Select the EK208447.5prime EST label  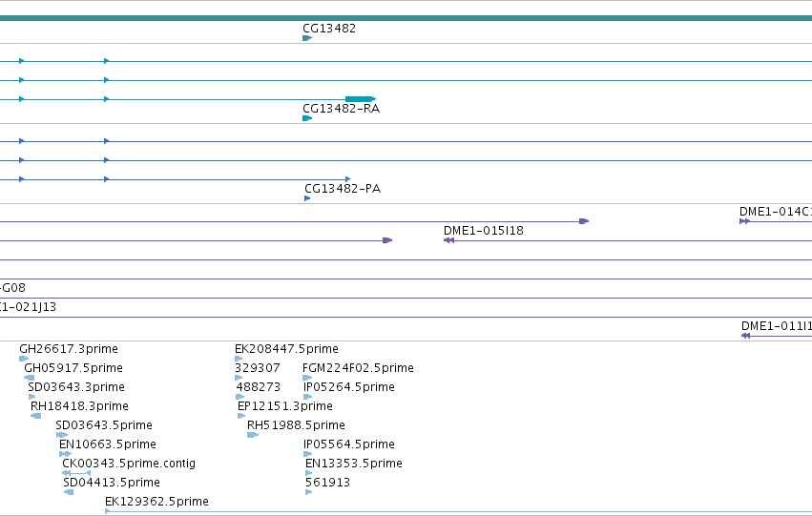pos(286,349)
